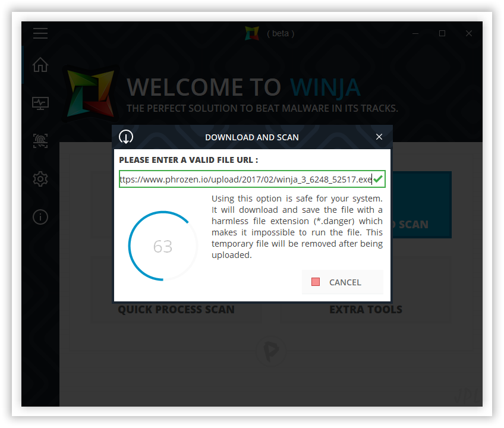504x428 pixels.
Task: Go to the Home page icon
Action: tap(40, 65)
